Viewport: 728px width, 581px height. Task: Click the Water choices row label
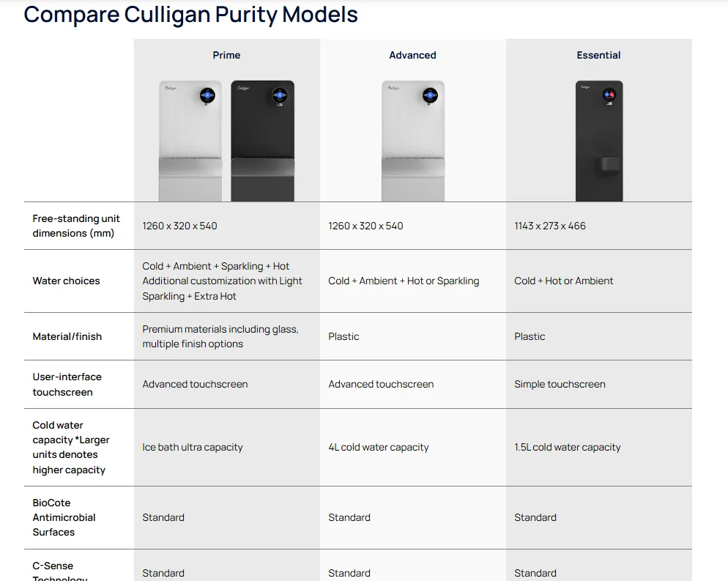[x=66, y=281]
